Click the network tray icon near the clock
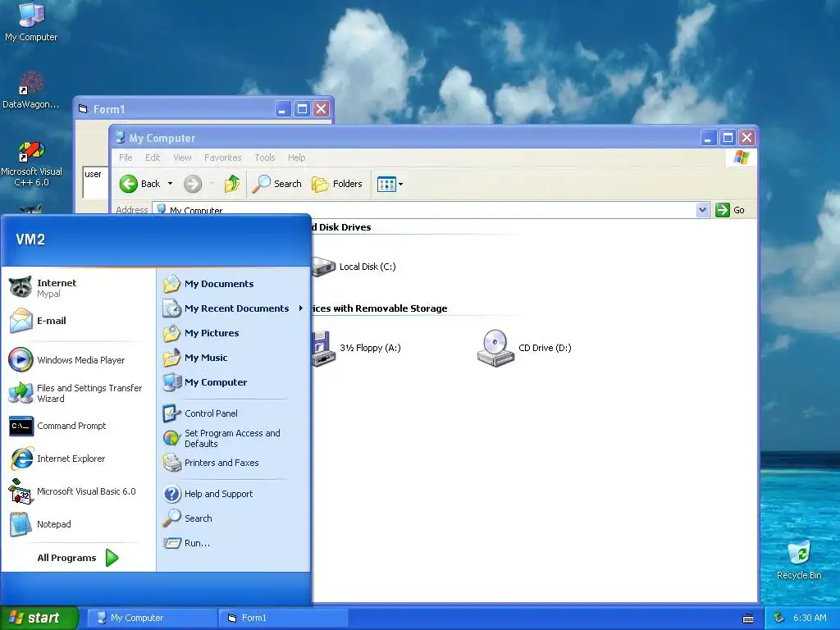Image resolution: width=840 pixels, height=630 pixels. 779,618
